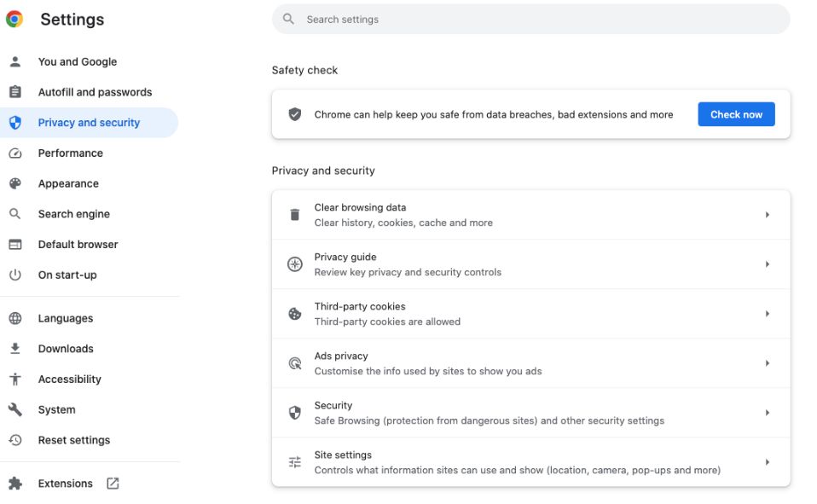
Task: Click the Chrome logo beside Settings
Action: (x=14, y=20)
